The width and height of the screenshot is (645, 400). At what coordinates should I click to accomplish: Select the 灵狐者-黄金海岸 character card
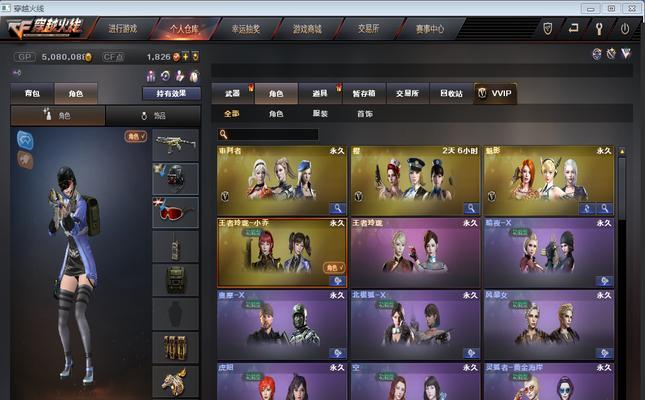click(549, 381)
